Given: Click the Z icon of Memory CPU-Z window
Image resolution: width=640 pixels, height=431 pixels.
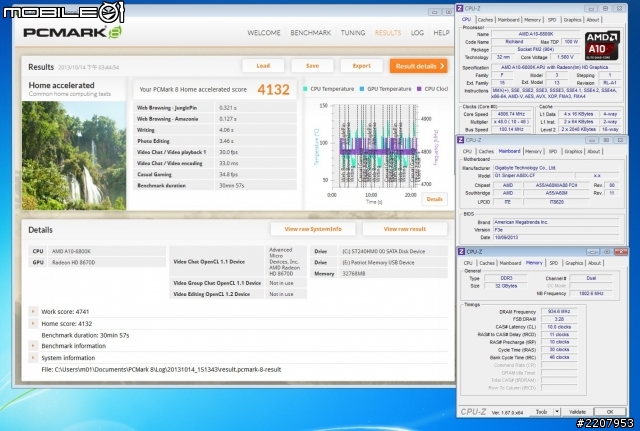Looking at the screenshot, I should click(x=462, y=252).
